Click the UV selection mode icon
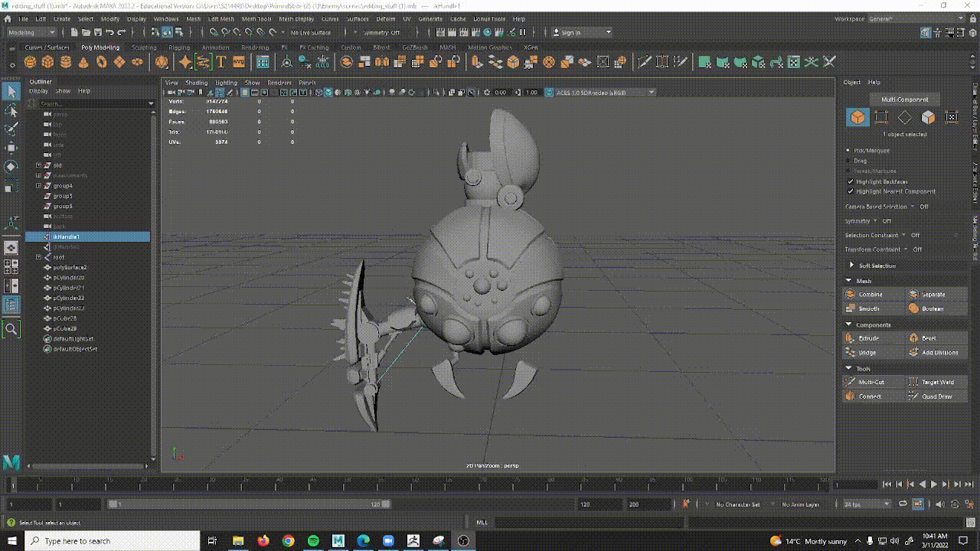This screenshot has height=551, width=980. click(952, 117)
